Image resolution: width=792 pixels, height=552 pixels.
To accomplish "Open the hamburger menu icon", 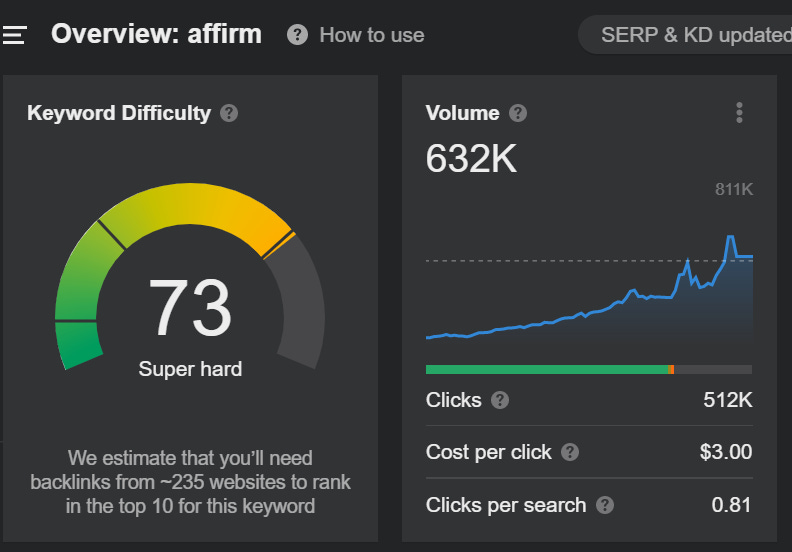I will click(14, 35).
